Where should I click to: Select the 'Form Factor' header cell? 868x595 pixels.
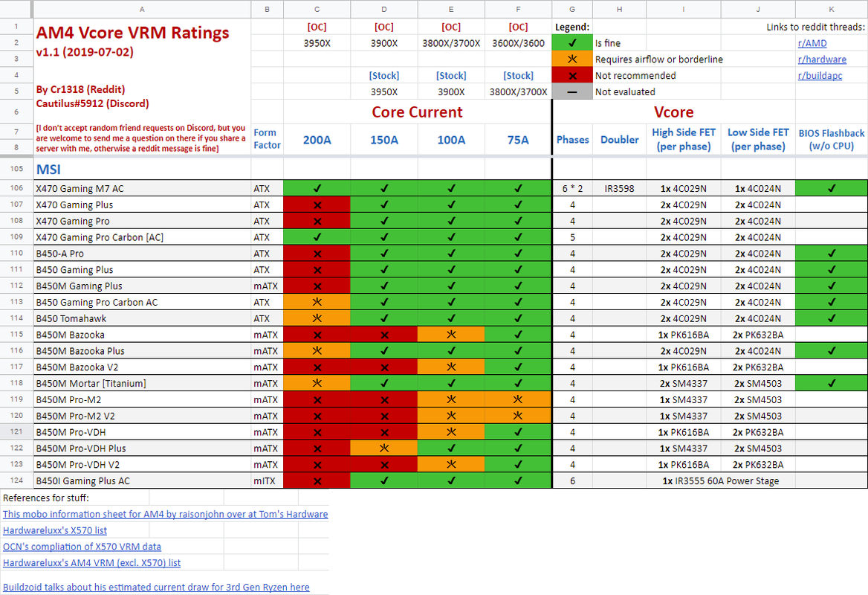pos(268,140)
